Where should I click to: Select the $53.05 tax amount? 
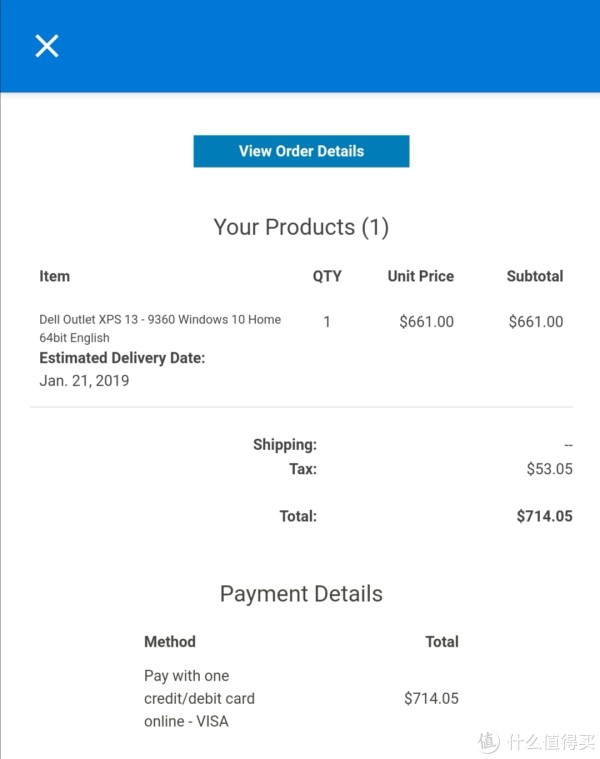coord(550,469)
